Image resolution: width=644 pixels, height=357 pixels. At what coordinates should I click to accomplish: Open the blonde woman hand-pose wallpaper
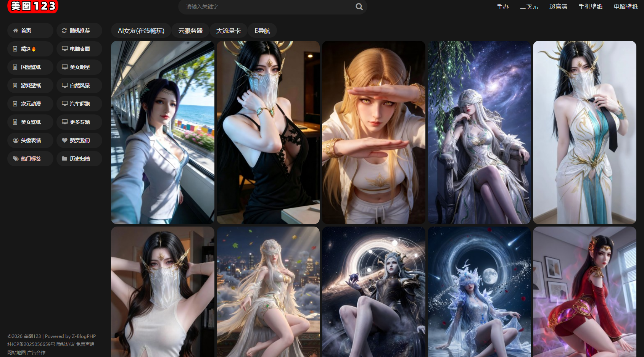[374, 132]
